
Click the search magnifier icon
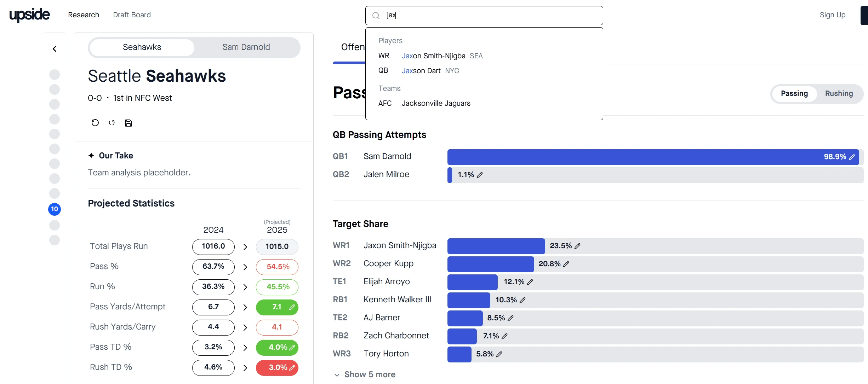click(376, 16)
